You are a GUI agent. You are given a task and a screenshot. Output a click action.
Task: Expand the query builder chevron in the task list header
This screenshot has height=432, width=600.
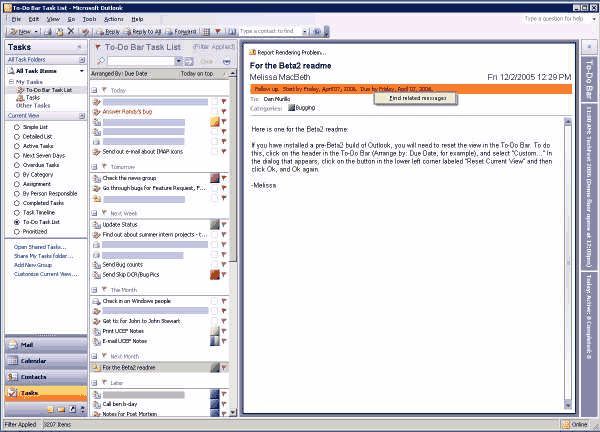tap(227, 61)
